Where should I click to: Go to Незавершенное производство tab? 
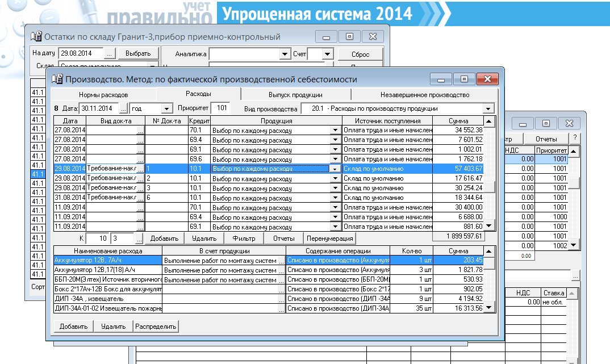coord(425,95)
